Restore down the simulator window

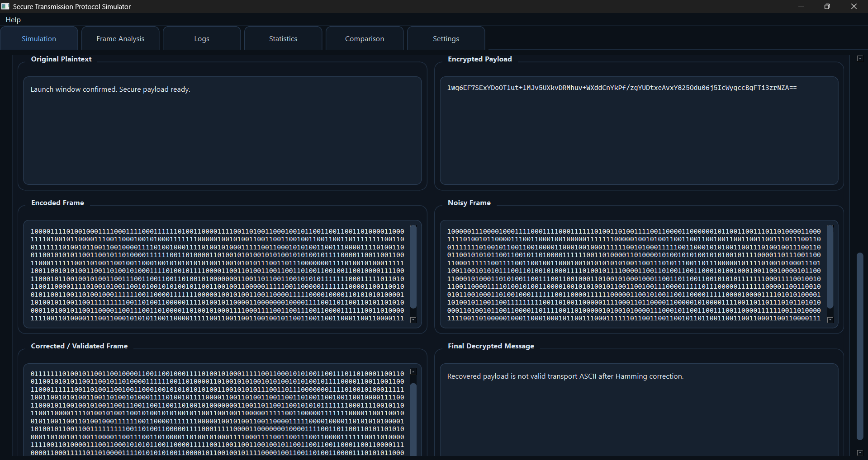point(827,6)
